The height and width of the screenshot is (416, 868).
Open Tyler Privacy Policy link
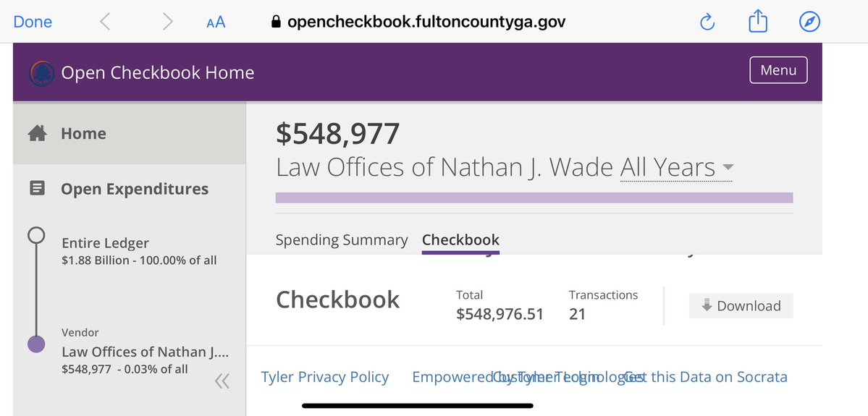(x=325, y=377)
